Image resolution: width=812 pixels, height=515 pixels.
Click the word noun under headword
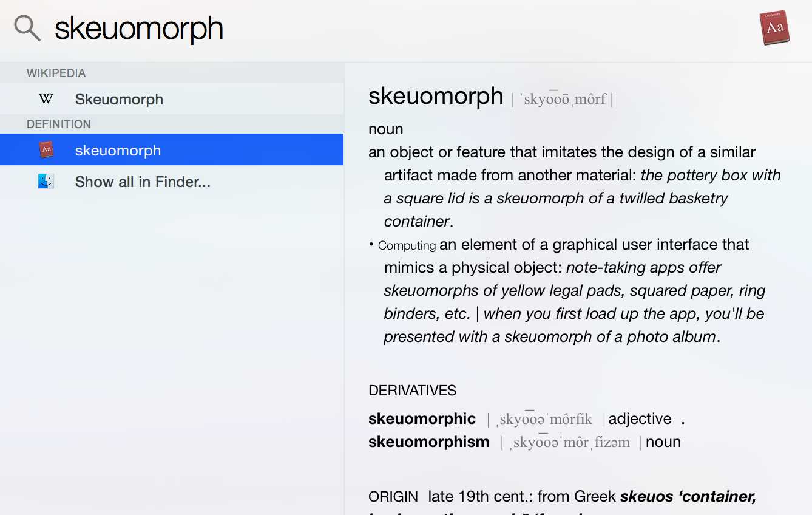click(x=386, y=129)
